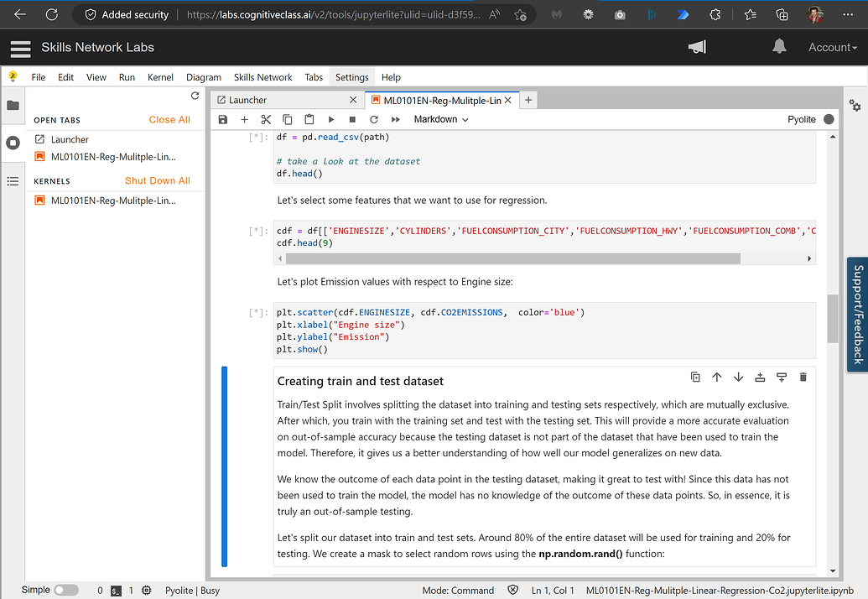Run the selected cell with the play icon
Screen dimensions: 868x599
pos(331,120)
